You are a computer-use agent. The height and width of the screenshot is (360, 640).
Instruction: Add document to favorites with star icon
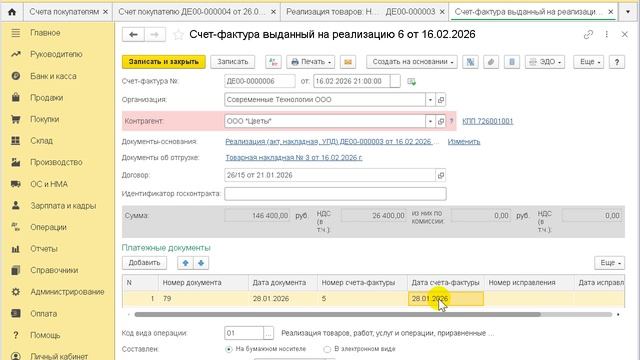click(x=178, y=35)
